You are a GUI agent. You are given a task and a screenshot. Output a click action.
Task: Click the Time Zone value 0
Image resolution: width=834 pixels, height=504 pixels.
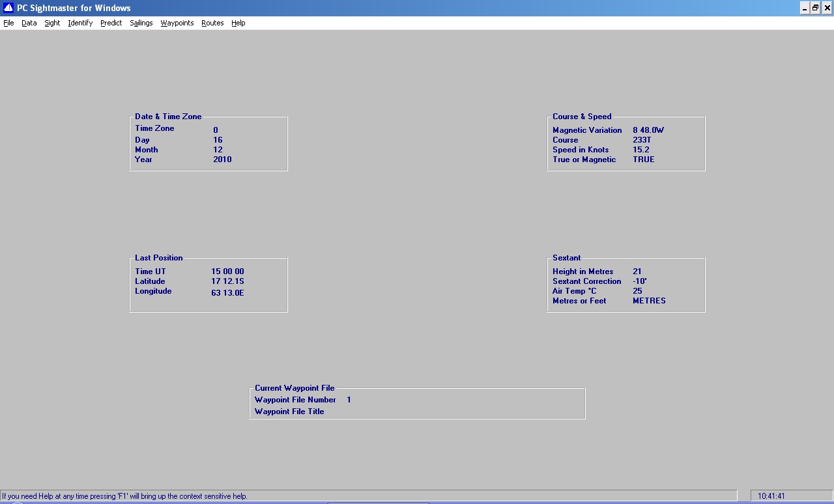coord(216,130)
